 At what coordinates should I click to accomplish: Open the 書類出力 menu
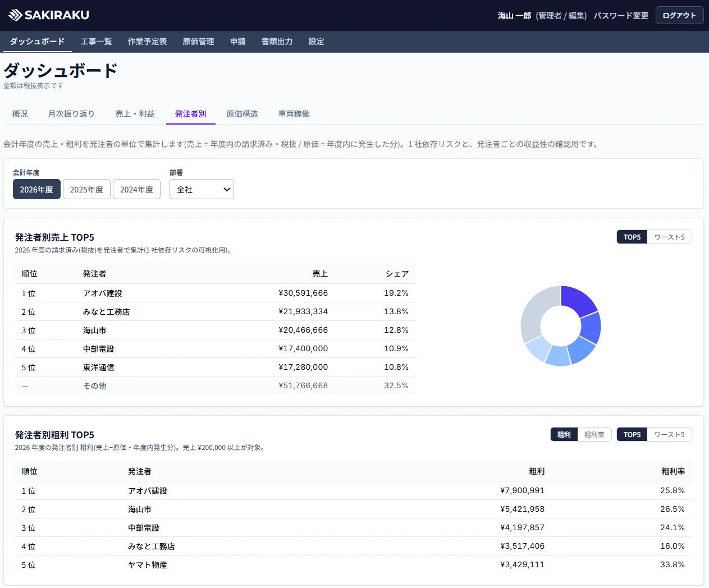(277, 42)
